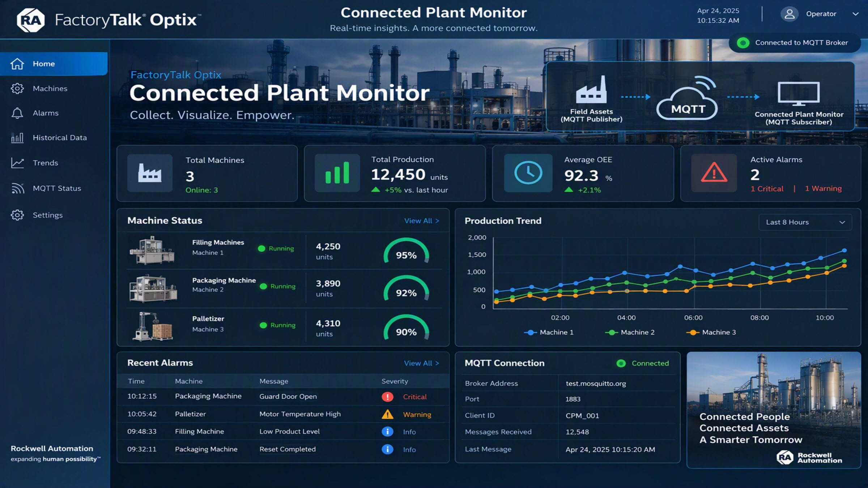Click the Total Production bar chart icon
The height and width of the screenshot is (488, 868).
pos(337,173)
